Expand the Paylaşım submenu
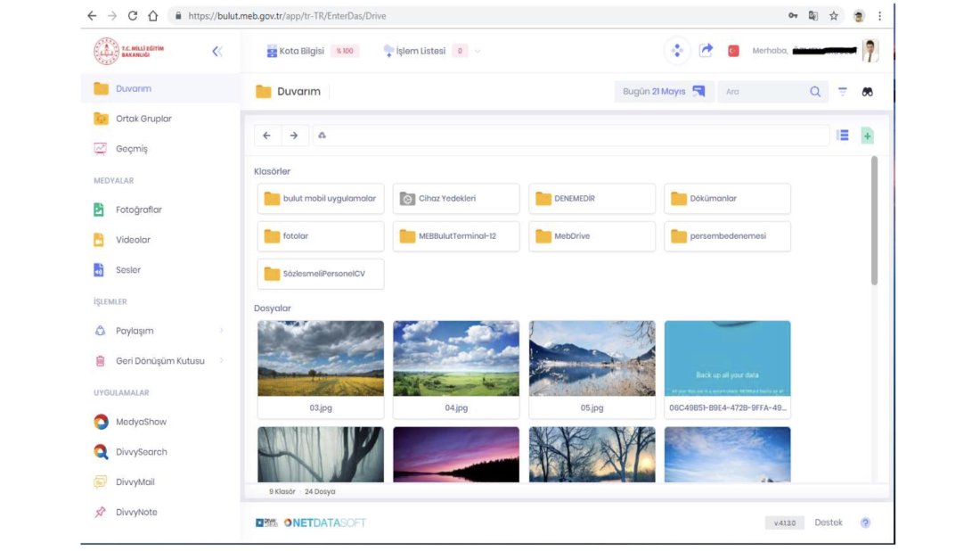Screen dimensions: 980x551 pyautogui.click(x=221, y=331)
